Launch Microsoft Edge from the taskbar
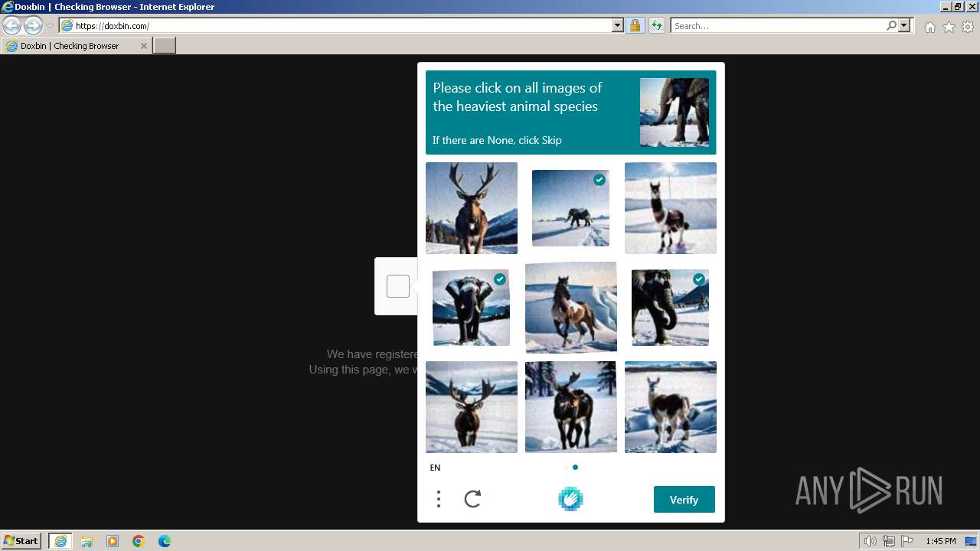The width and height of the screenshot is (980, 551). 165,541
